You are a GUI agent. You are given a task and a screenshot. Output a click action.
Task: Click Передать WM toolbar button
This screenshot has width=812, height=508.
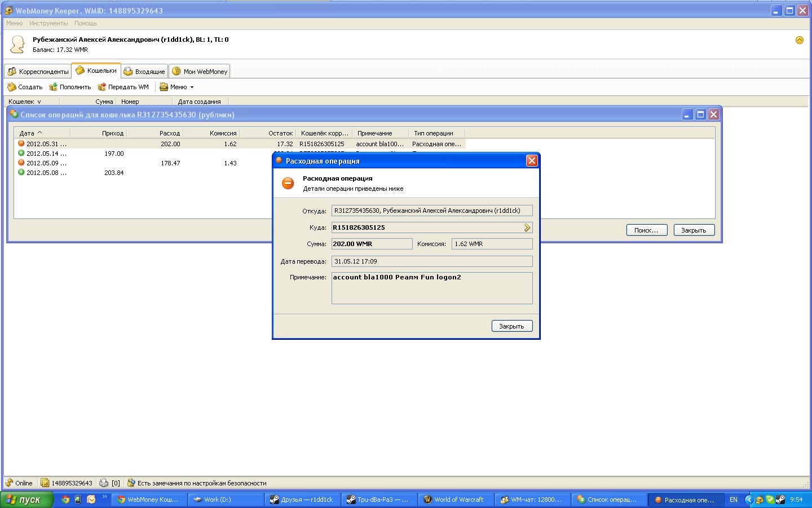[x=123, y=87]
